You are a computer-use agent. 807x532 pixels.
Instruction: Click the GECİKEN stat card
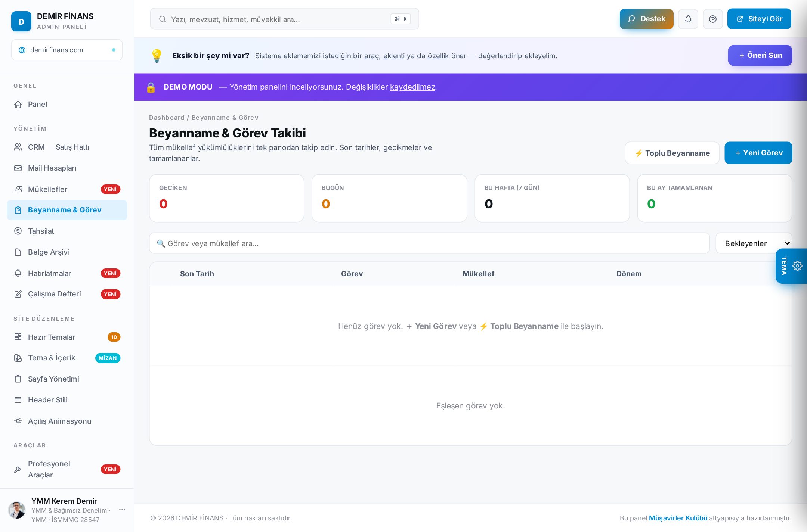pyautogui.click(x=226, y=198)
